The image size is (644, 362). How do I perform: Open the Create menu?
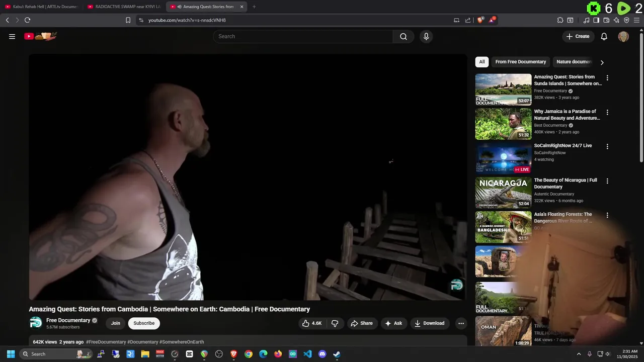[x=578, y=36]
